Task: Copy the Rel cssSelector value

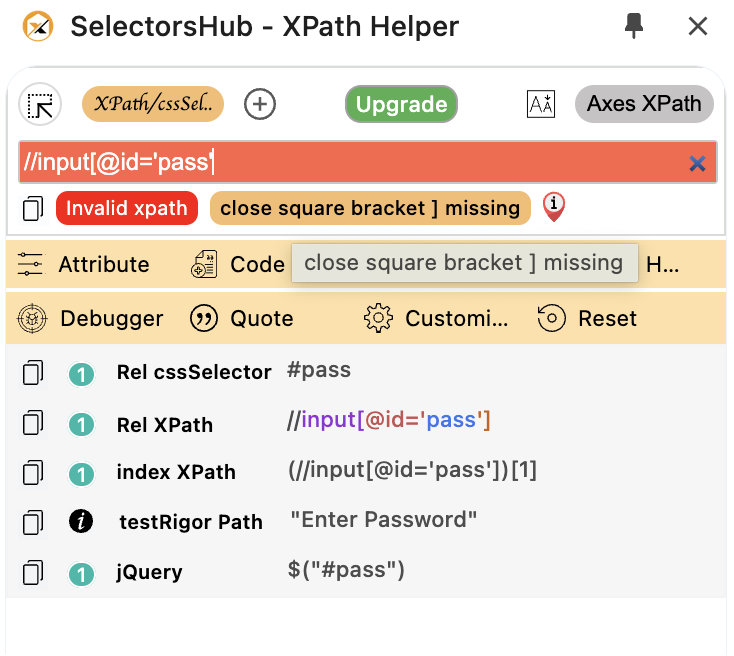Action: (33, 373)
